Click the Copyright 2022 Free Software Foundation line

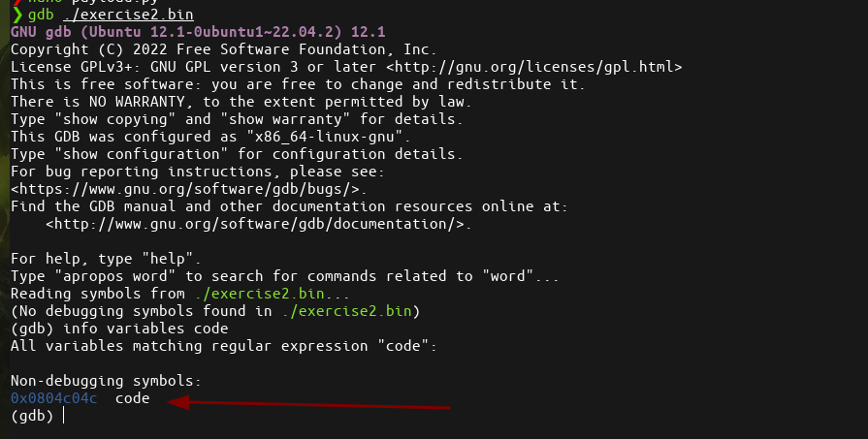tap(224, 49)
